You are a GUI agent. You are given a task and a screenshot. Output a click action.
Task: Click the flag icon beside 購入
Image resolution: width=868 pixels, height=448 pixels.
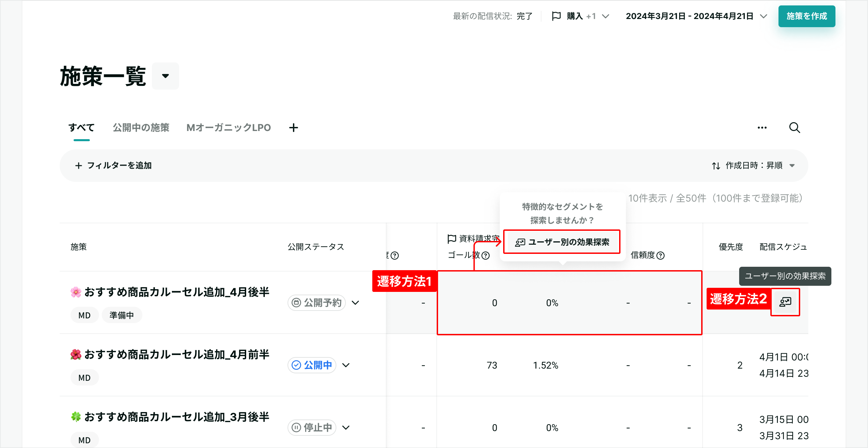pyautogui.click(x=556, y=16)
